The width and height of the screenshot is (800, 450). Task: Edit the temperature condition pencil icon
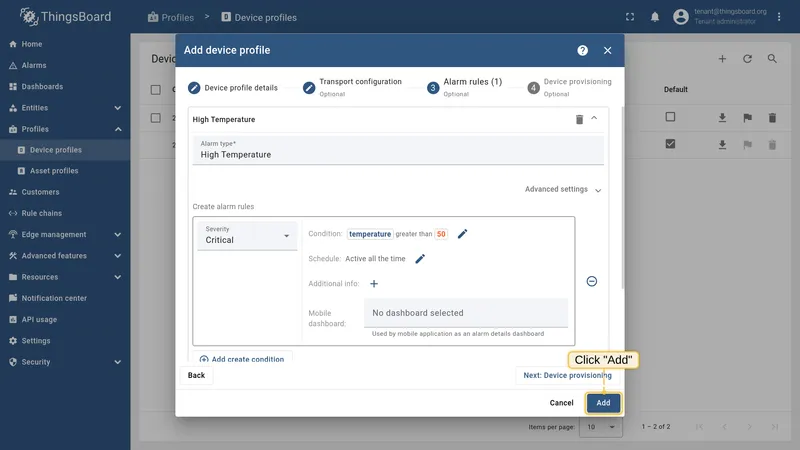click(x=462, y=234)
